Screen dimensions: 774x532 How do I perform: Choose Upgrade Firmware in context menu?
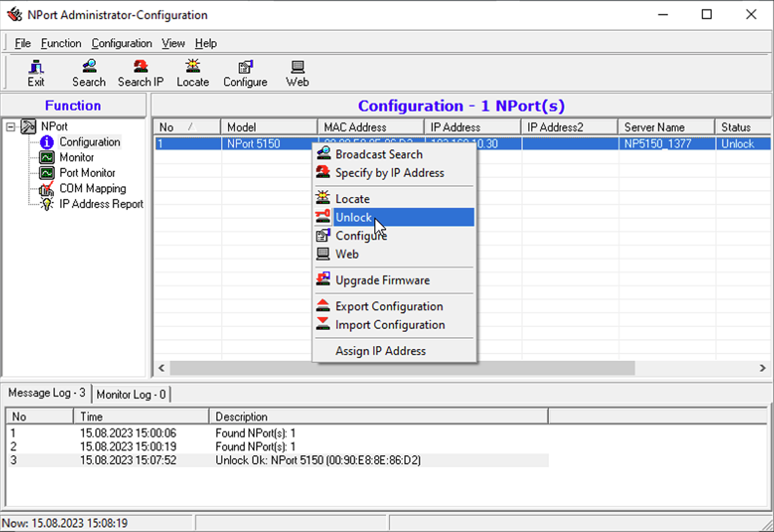coord(395,280)
